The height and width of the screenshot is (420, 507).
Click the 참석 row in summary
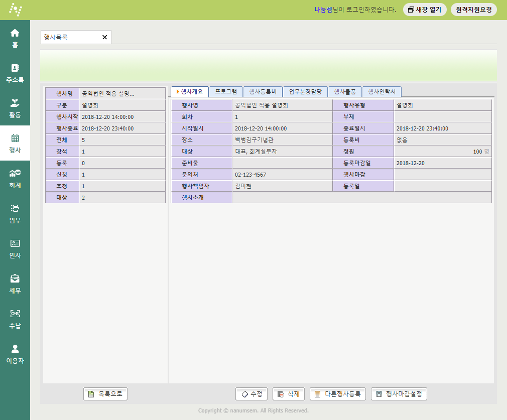(105, 152)
